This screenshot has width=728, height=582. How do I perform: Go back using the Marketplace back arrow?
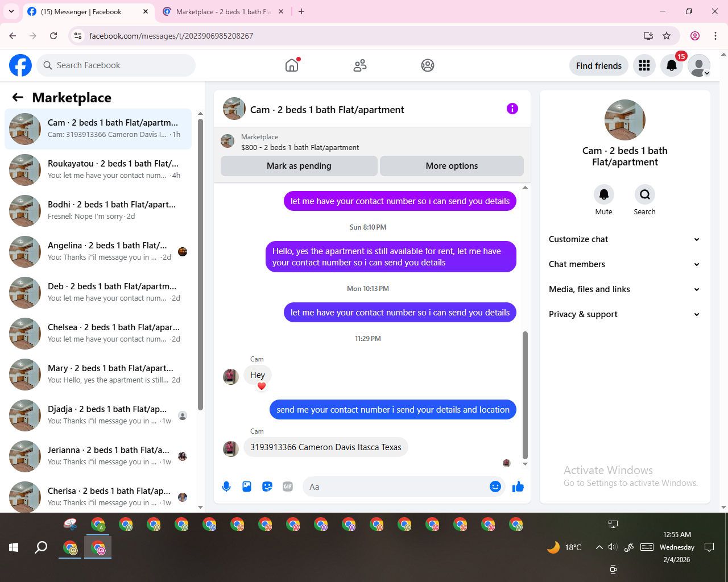[18, 97]
